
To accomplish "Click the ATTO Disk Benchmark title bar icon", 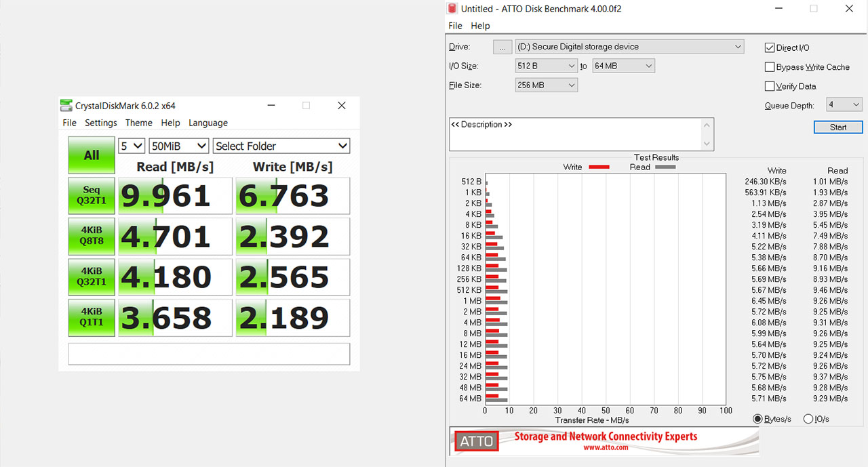I will click(452, 9).
